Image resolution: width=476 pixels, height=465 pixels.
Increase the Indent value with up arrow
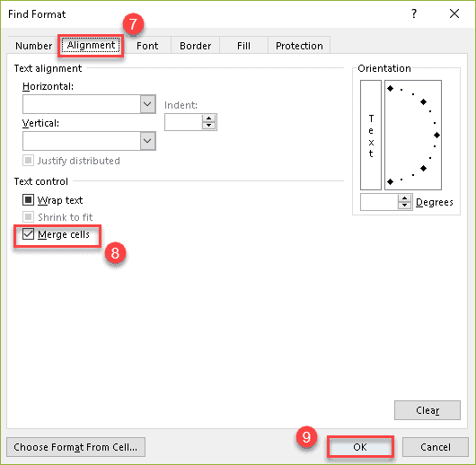(x=209, y=118)
